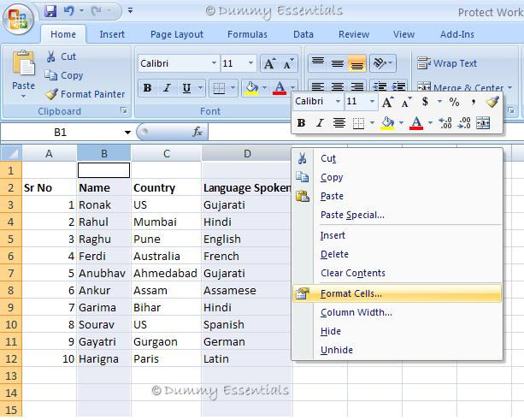The width and height of the screenshot is (524, 420).
Task: Apply percent style on mini toolbar
Action: click(454, 102)
